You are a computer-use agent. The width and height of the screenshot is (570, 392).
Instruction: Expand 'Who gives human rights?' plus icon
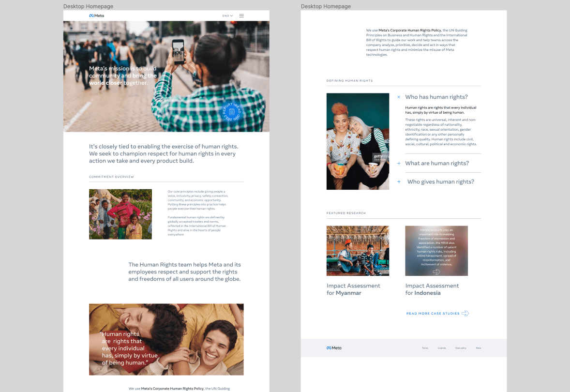(x=399, y=181)
